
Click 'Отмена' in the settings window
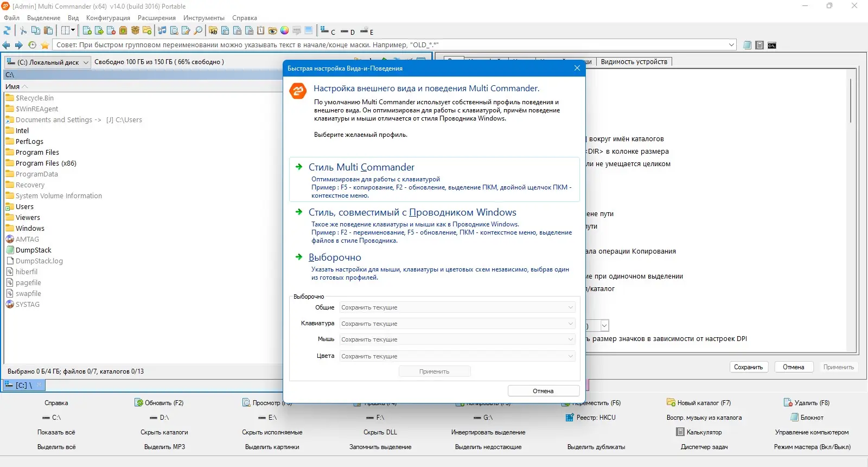pyautogui.click(x=794, y=367)
